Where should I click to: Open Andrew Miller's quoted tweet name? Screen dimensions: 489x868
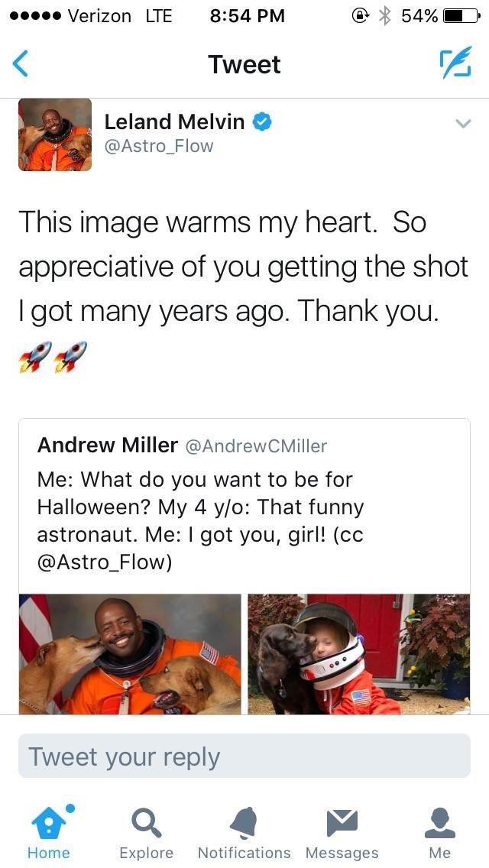click(108, 445)
